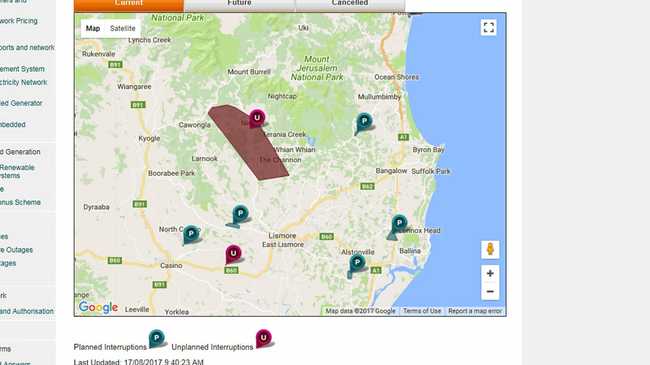Screen dimensions: 650x365
Task: Open the Future outages tab
Action: pos(239,4)
